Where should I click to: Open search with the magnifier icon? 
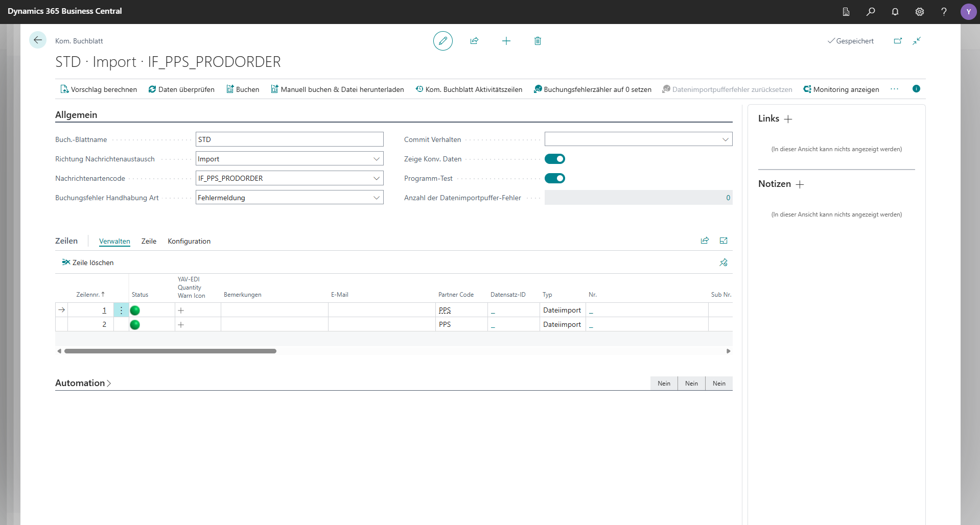(x=871, y=12)
